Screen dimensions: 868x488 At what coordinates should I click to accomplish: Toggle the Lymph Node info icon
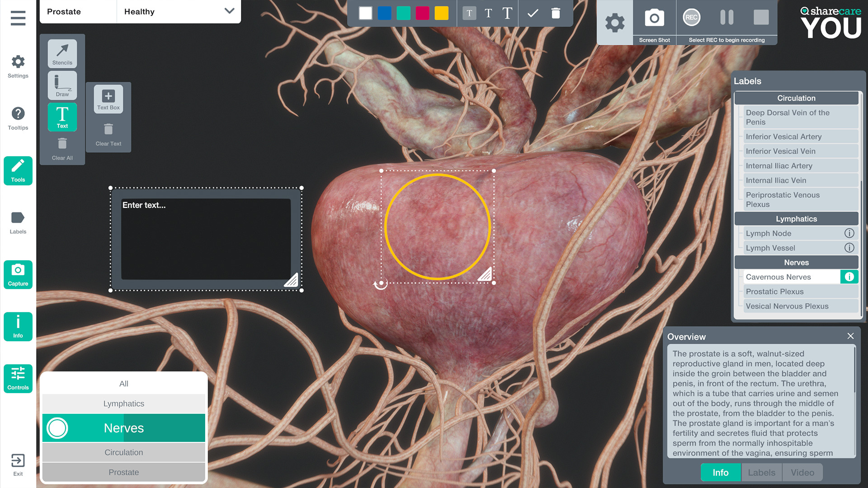849,233
